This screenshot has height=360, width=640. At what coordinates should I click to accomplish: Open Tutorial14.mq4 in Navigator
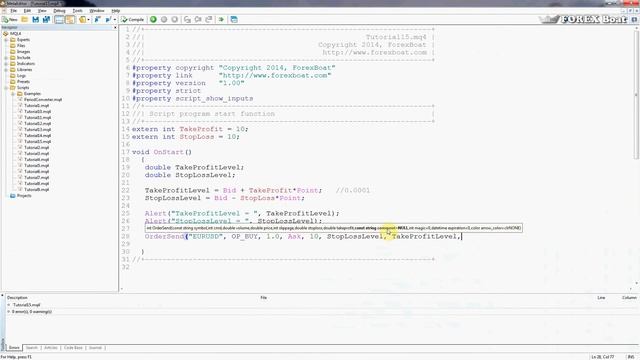coord(38,136)
